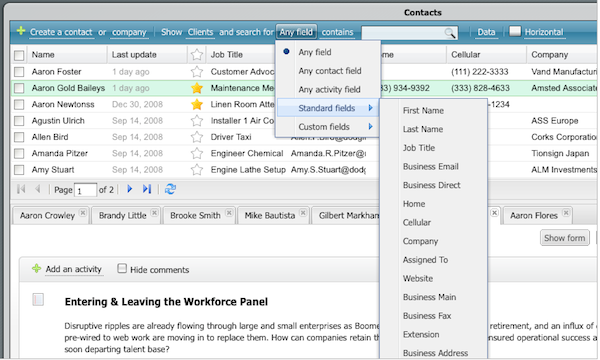Click the search text field

pyautogui.click(x=403, y=33)
